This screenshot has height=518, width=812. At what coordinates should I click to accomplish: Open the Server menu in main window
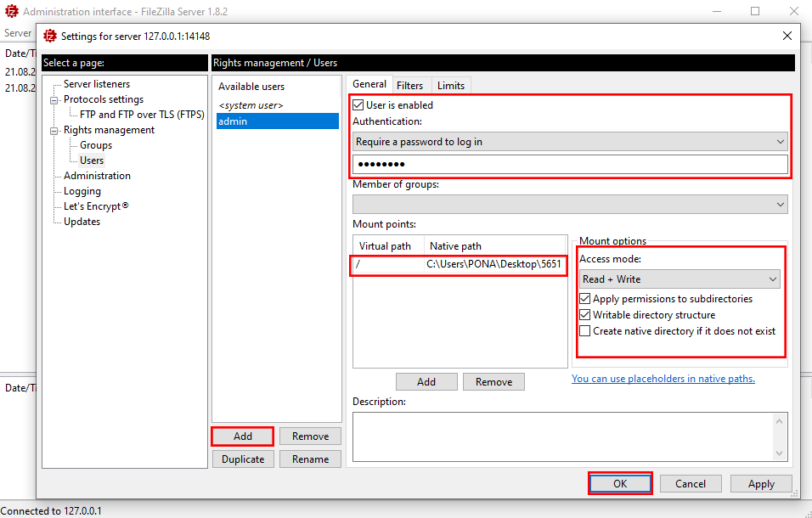(x=18, y=32)
